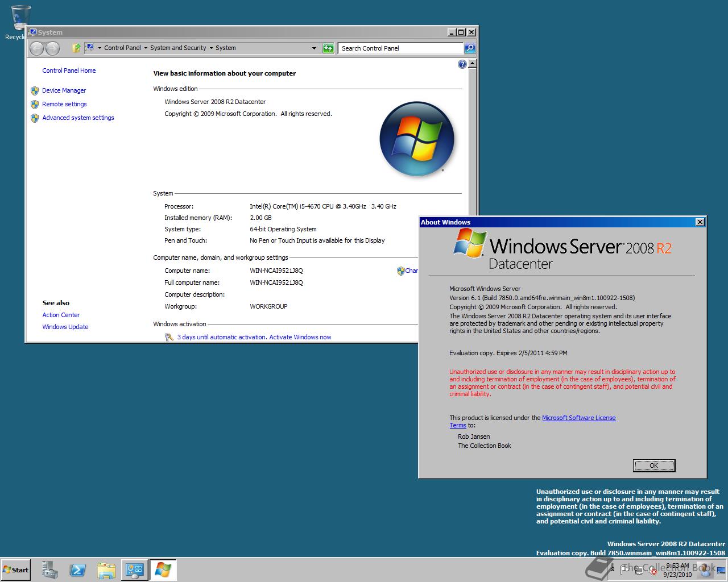The image size is (728, 582).
Task: Open Remote settings link
Action: pyautogui.click(x=64, y=104)
